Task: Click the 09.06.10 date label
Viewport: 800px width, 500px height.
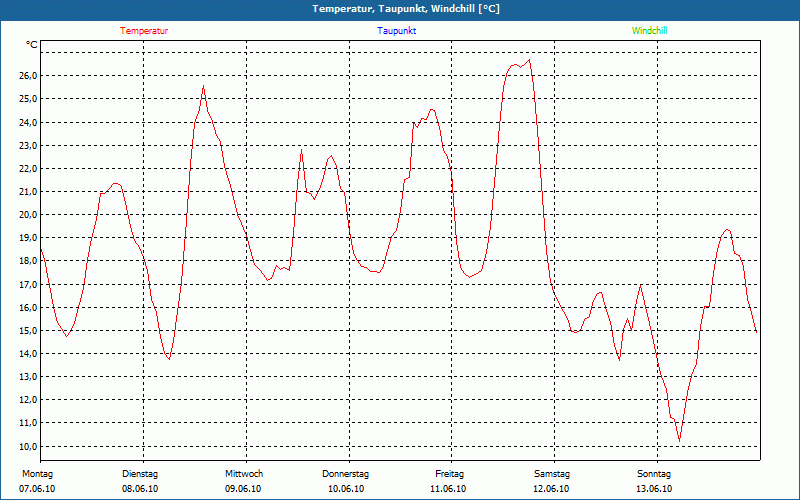Action: [243, 489]
